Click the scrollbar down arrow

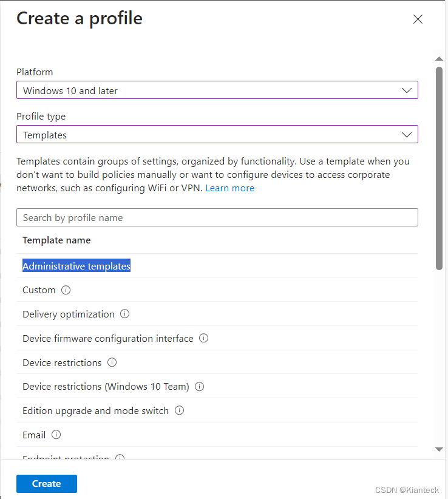coord(439,450)
